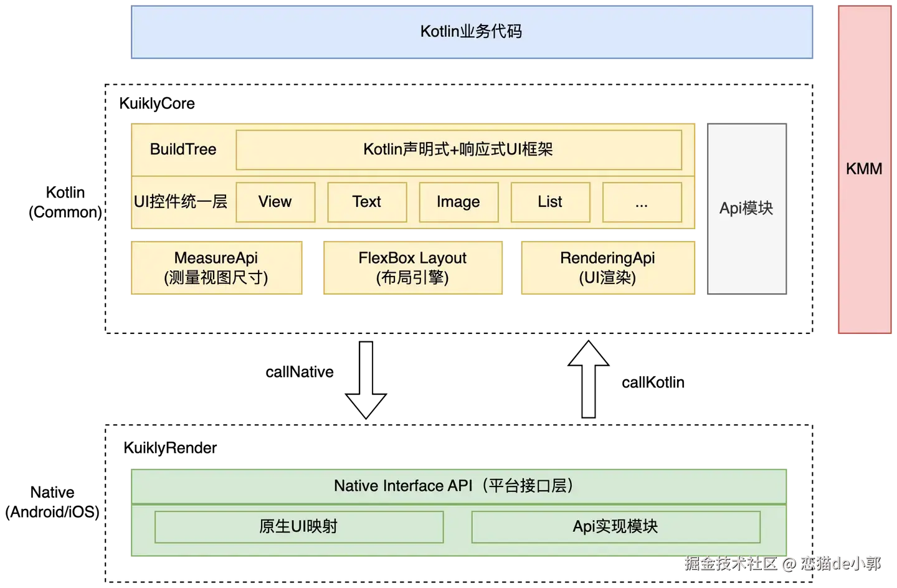
Task: Click the Api实现模块 box
Action: coord(615,527)
